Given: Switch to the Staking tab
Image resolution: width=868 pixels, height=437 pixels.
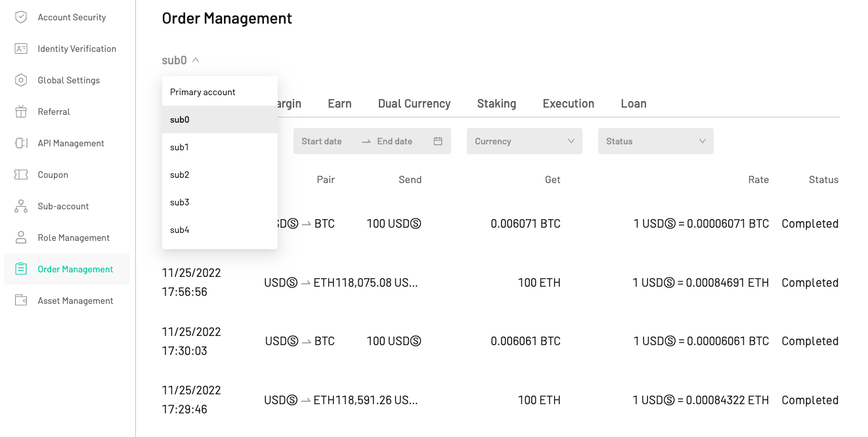Looking at the screenshot, I should click(x=496, y=104).
